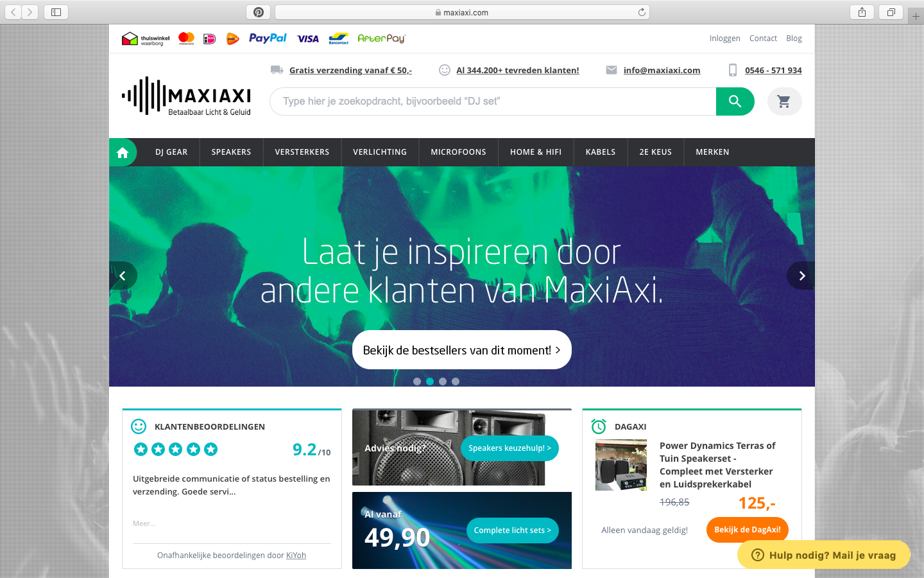Click the Inloggen link

(x=725, y=39)
